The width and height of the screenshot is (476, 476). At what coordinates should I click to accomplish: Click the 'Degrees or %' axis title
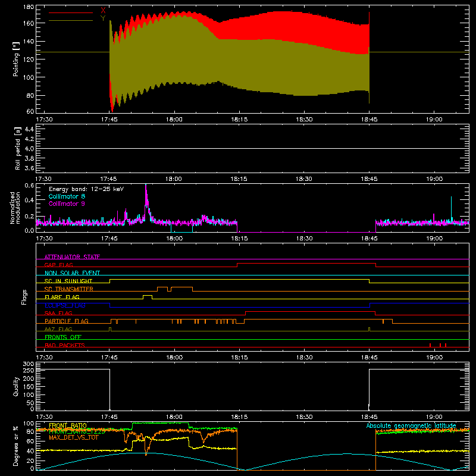point(16,446)
